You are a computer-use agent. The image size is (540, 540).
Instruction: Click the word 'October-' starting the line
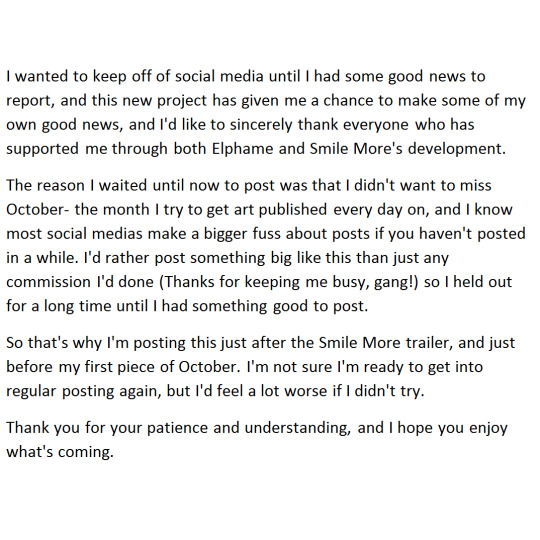(38, 209)
